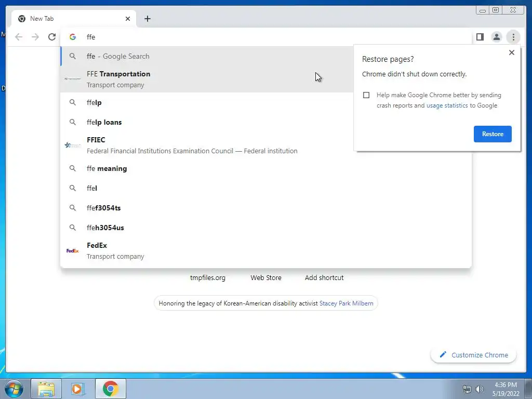Close the New Tab tab
The image size is (532, 399).
[128, 19]
